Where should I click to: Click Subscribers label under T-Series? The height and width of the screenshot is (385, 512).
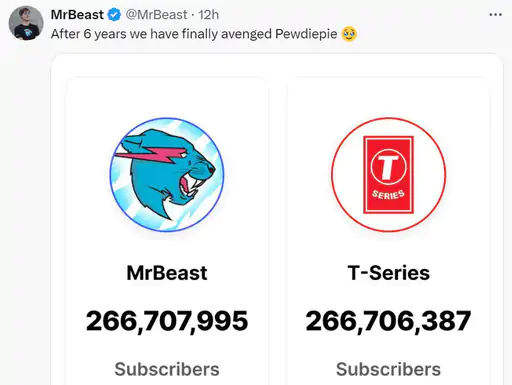tap(388, 369)
